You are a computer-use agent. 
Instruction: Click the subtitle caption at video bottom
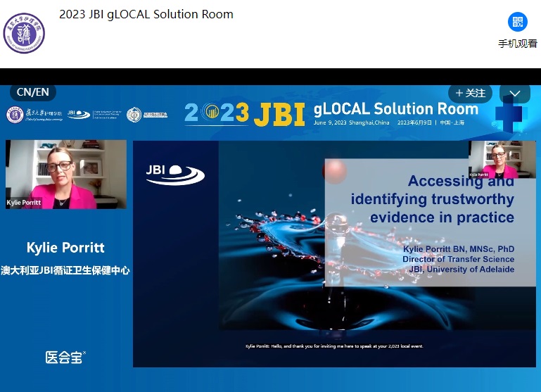[324, 346]
